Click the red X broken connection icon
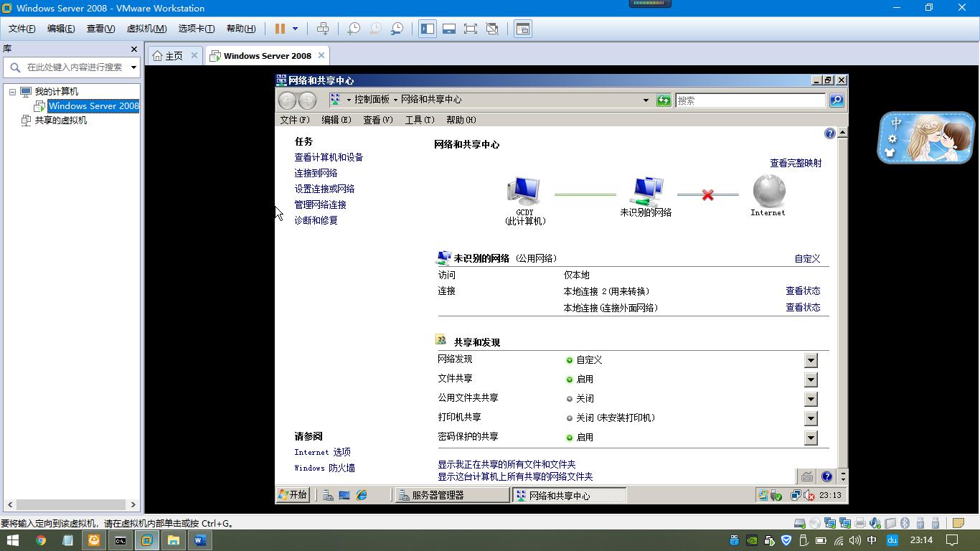Viewport: 980px width, 551px height. coord(708,194)
